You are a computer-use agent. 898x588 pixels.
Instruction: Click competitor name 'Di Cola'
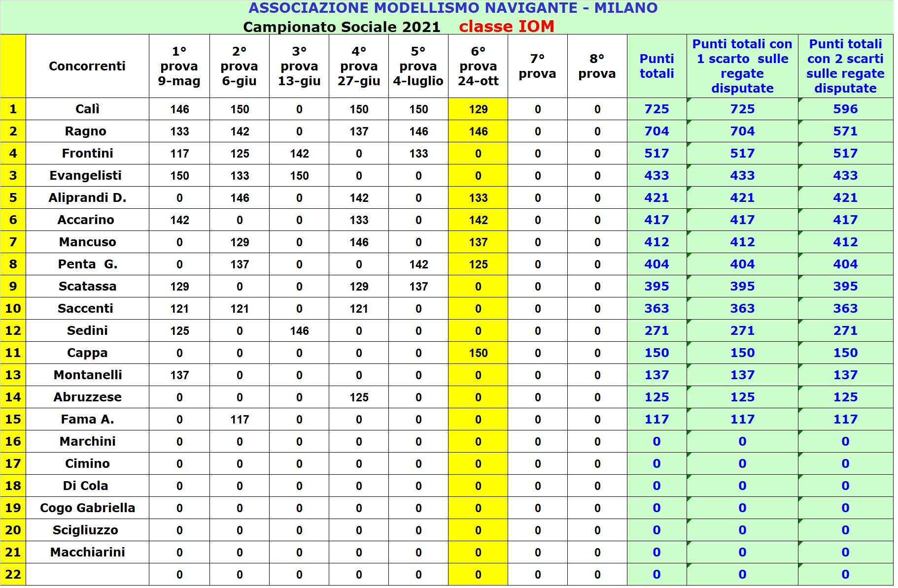pyautogui.click(x=86, y=486)
